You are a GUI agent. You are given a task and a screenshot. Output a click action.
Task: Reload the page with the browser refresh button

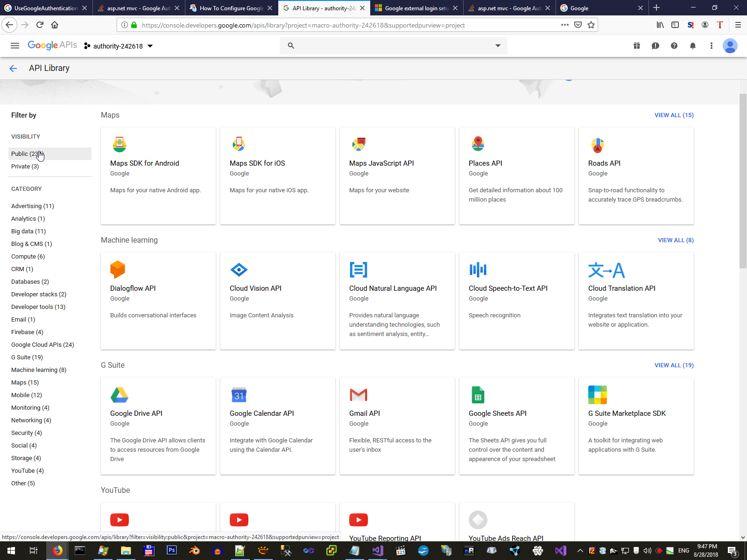40,25
